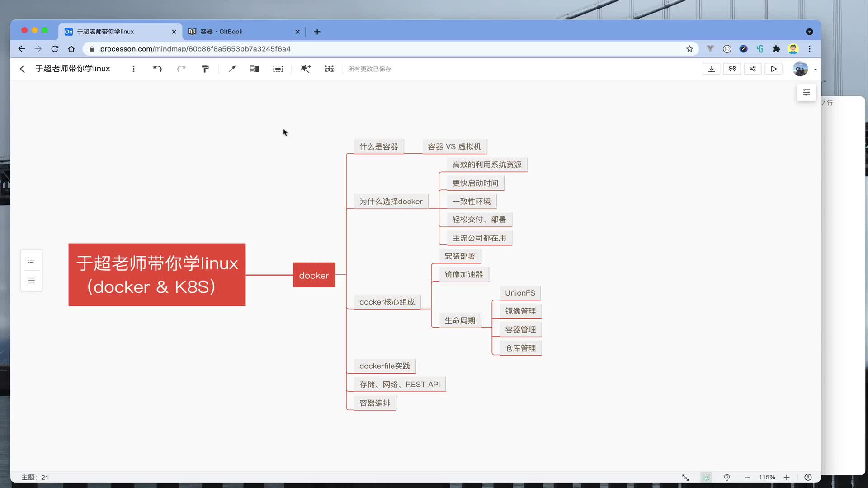Open the mindmap structure layout icon

coord(329,69)
